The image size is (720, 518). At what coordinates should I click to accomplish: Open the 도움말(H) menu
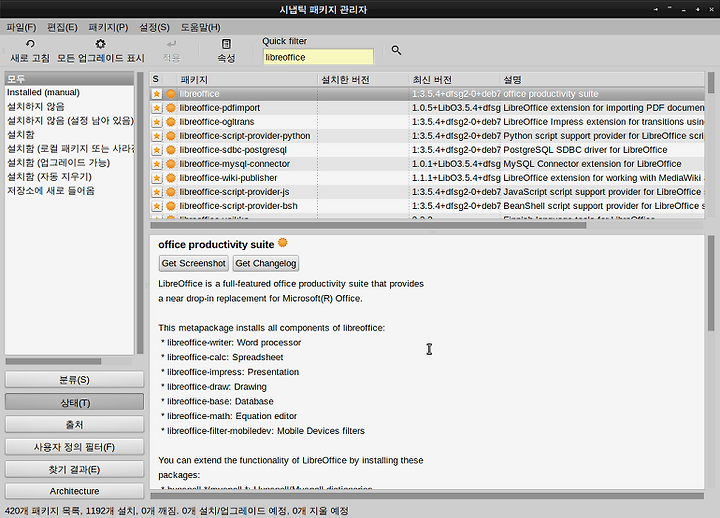coord(200,27)
